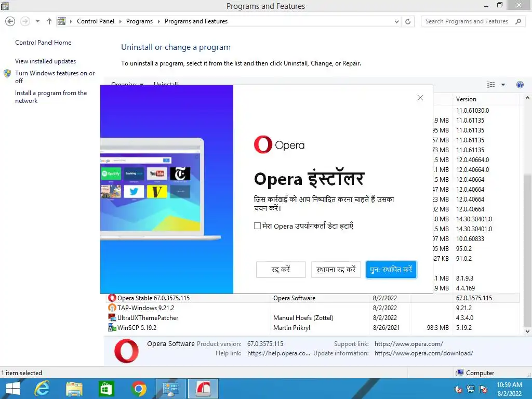Click the Opera Stable row icon
The width and height of the screenshot is (532, 399).
(112, 298)
